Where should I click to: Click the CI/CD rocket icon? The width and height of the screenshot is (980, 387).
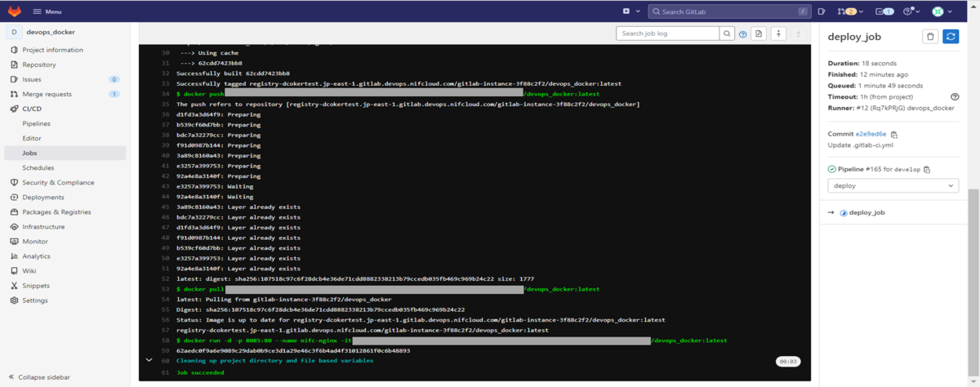(14, 109)
